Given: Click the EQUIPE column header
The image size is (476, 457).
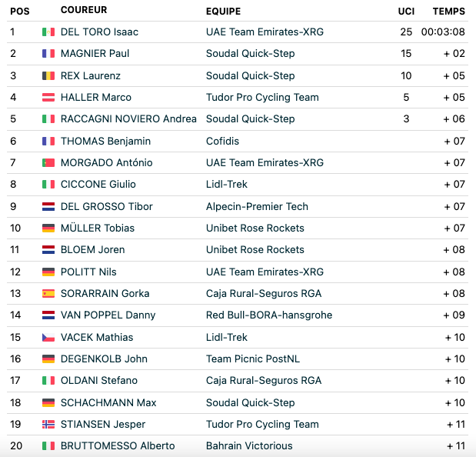Looking at the screenshot, I should pos(224,12).
